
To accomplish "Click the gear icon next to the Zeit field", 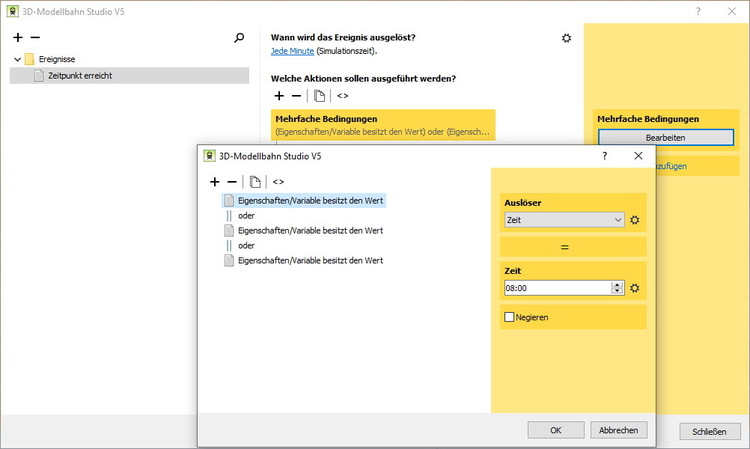I will pyautogui.click(x=634, y=288).
